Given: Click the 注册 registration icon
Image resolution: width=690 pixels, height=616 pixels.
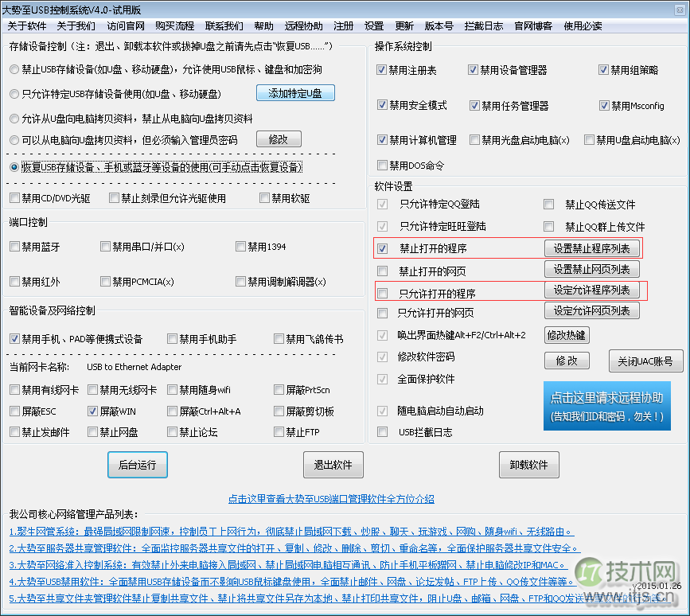Looking at the screenshot, I should [343, 25].
